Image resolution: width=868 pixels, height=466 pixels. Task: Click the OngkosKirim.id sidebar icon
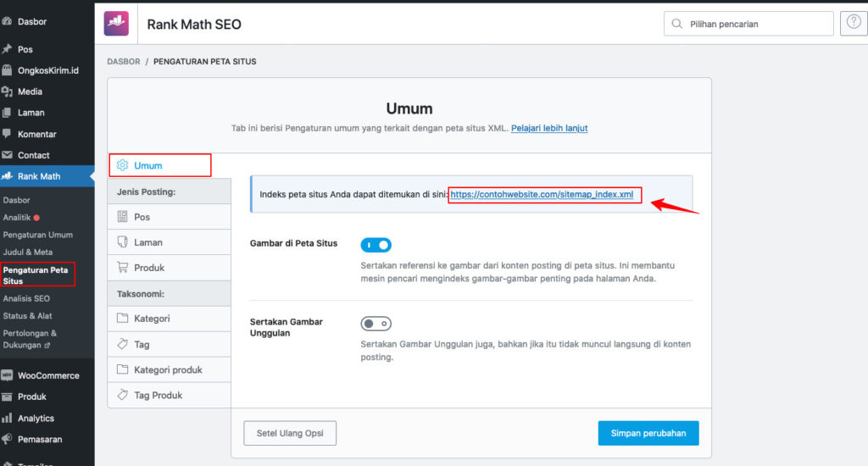point(7,70)
